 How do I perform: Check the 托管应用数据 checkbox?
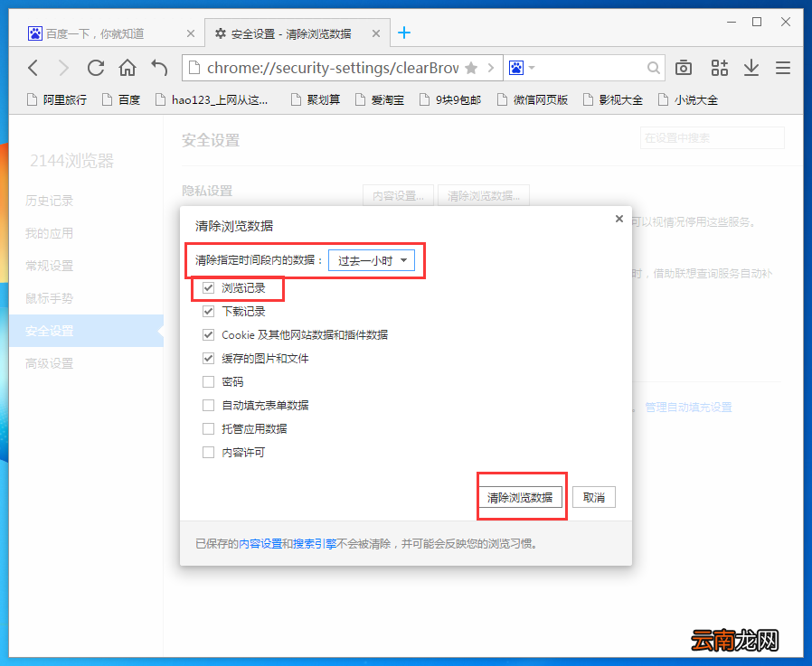[208, 429]
